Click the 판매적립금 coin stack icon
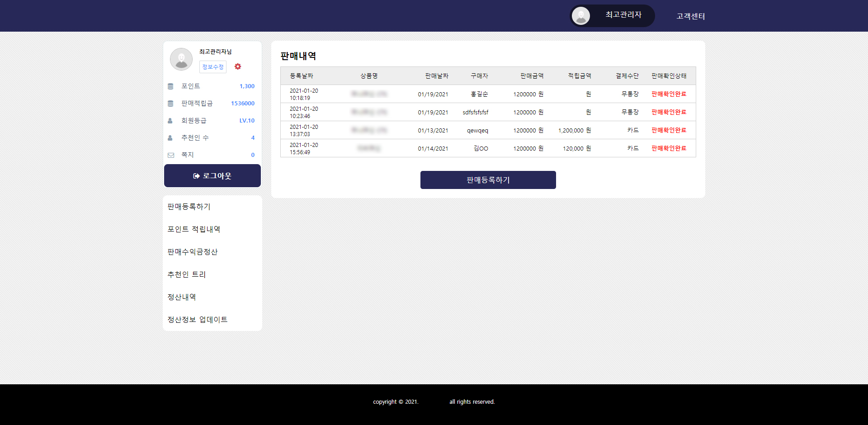 (x=170, y=104)
